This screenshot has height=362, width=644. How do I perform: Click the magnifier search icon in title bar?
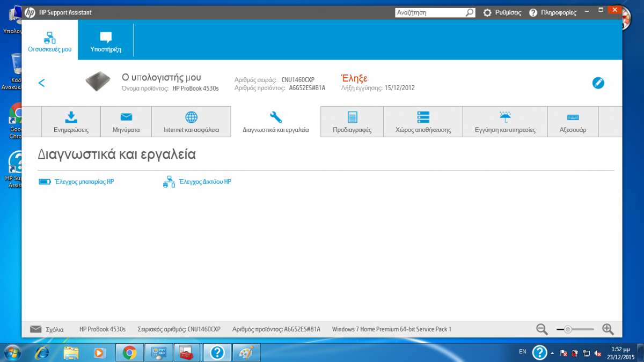[470, 12]
